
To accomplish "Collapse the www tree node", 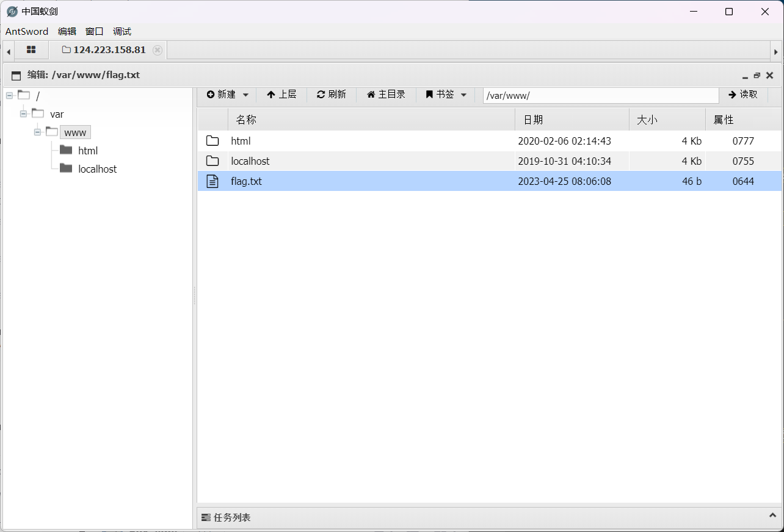I will click(38, 132).
